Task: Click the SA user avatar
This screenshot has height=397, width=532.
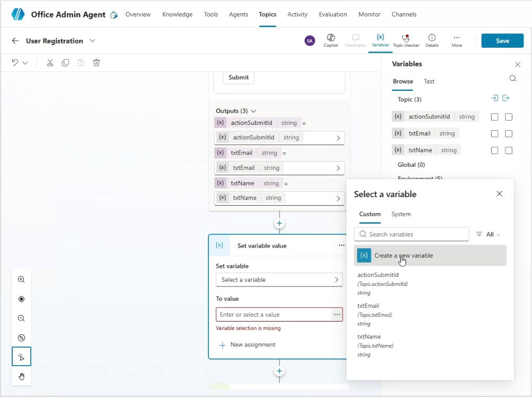Action: click(309, 41)
